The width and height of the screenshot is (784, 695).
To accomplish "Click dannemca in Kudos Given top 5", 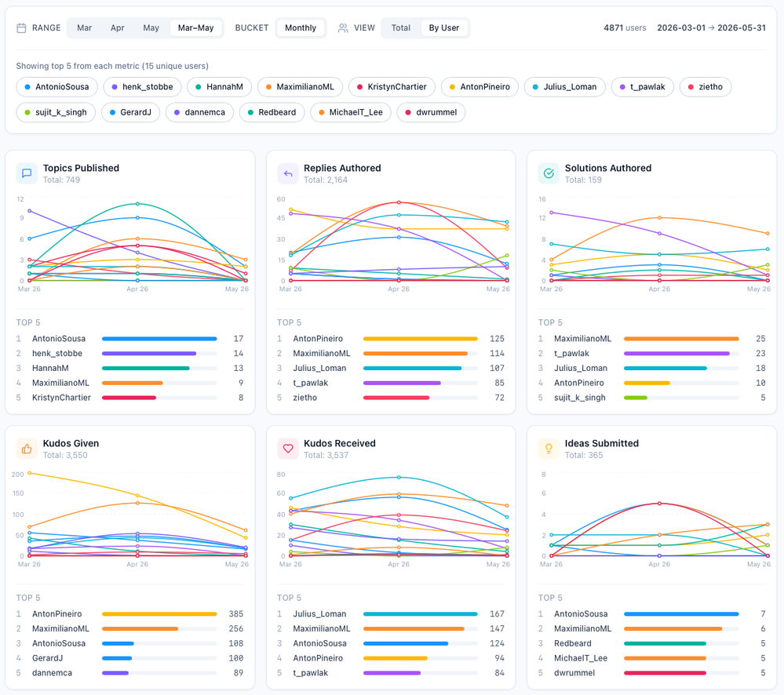I will 52,673.
